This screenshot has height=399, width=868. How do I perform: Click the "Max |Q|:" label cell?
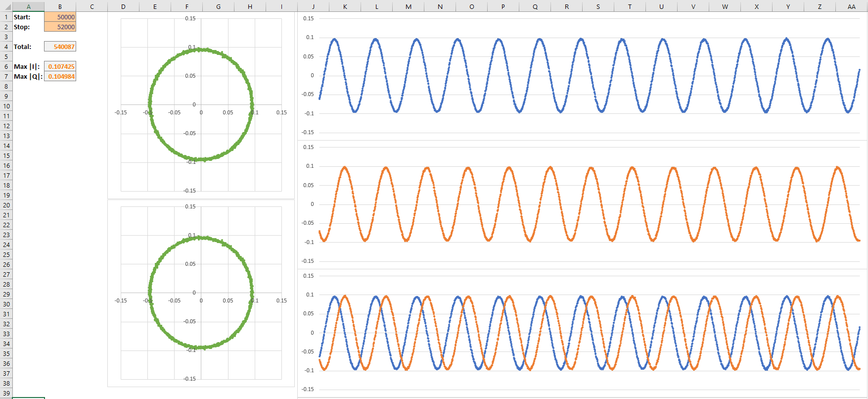pos(28,76)
